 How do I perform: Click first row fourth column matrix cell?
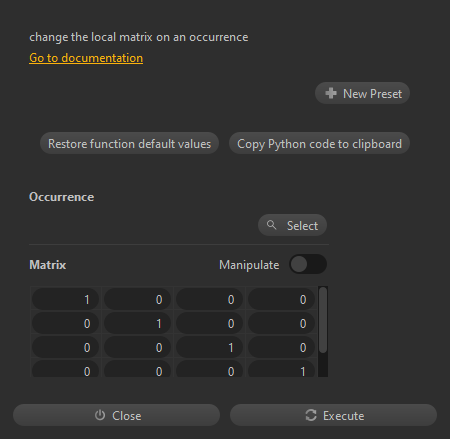tap(281, 299)
